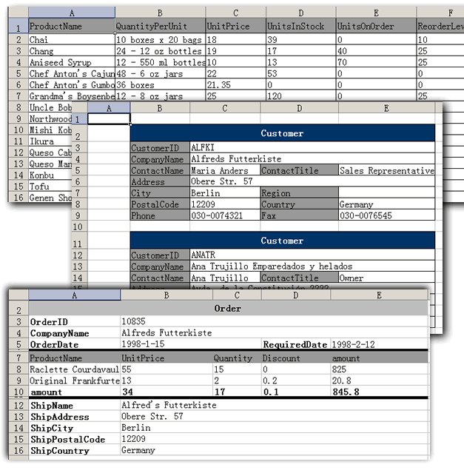The image size is (464, 476).
Task: Click the ShipCountry label cell
Action: tap(74, 451)
